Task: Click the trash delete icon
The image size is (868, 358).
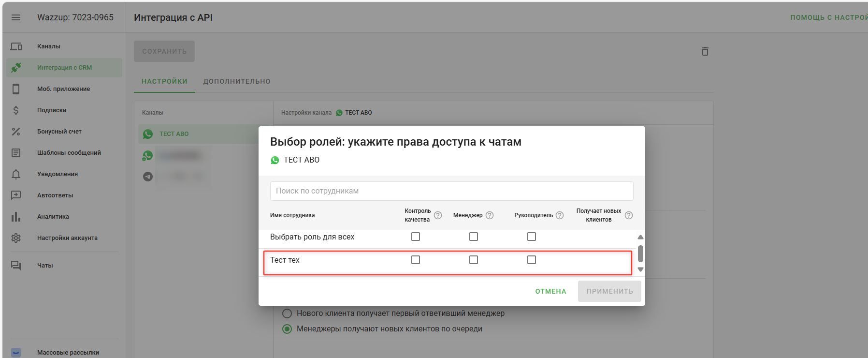Action: click(705, 51)
